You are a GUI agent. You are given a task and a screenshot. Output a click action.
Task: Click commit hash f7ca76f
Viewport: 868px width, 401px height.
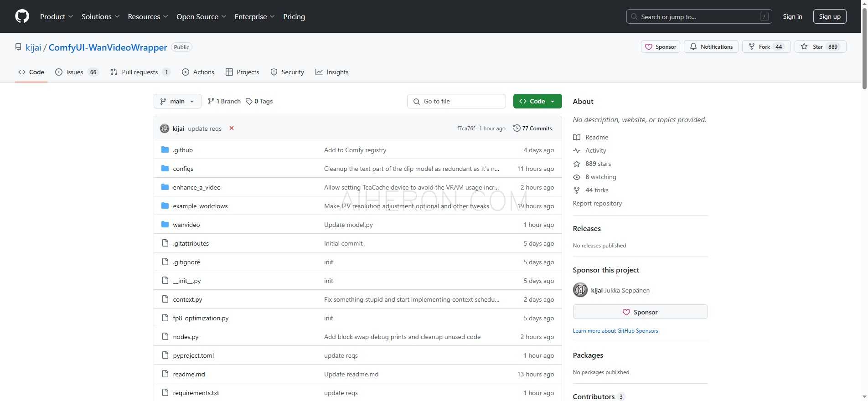point(466,129)
